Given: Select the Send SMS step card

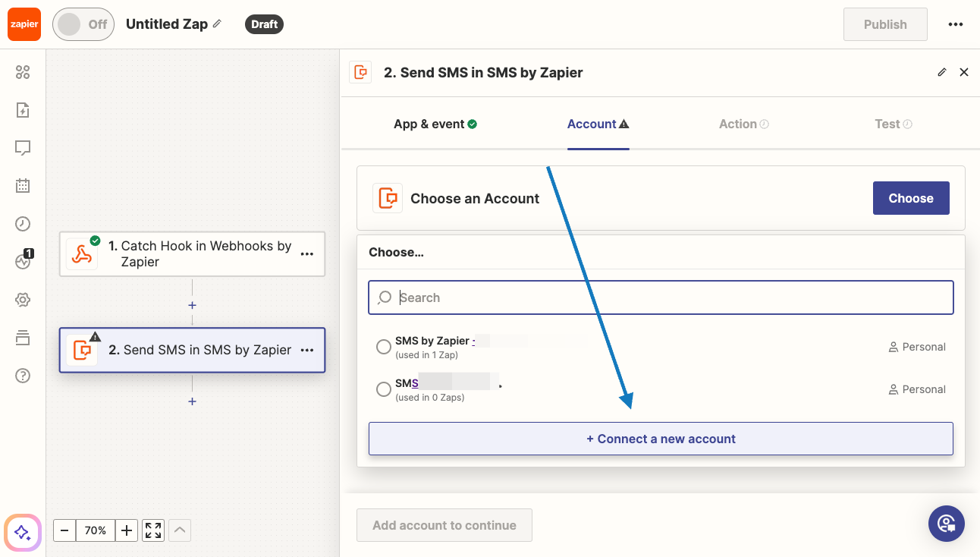Looking at the screenshot, I should 192,350.
